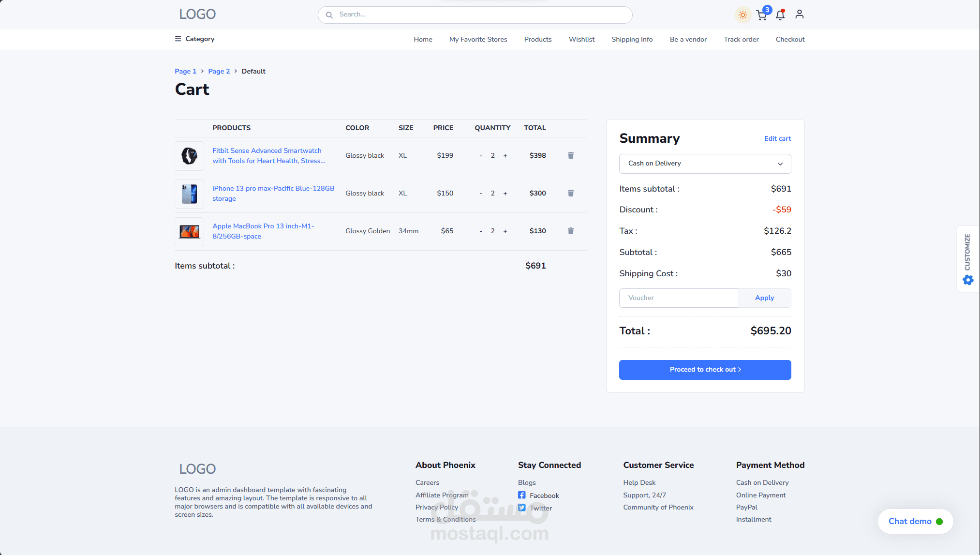
Task: Decrease quantity of Apple MacBook Pro
Action: 480,231
